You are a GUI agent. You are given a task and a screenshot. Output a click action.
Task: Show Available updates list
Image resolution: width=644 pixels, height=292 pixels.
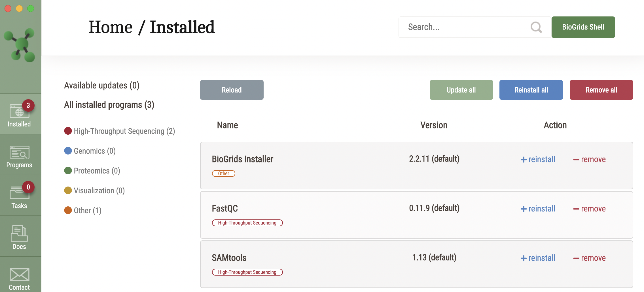pos(102,85)
